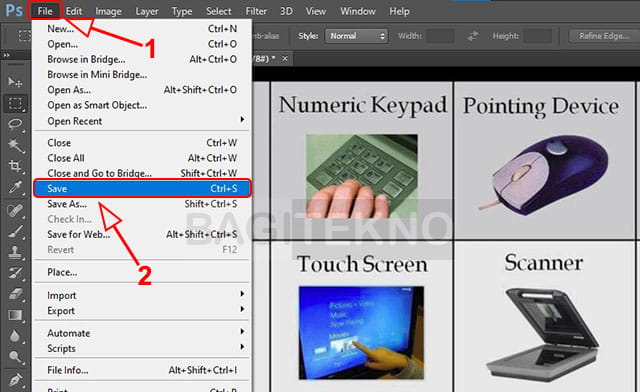Click the Refine Edge... button

604,36
